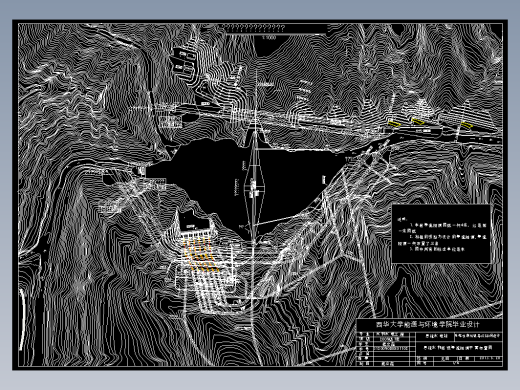Select the 西华大学能源与环境学院毕业设计 title block heading
Viewport: 520px width, 390px height.
pyautogui.click(x=428, y=325)
